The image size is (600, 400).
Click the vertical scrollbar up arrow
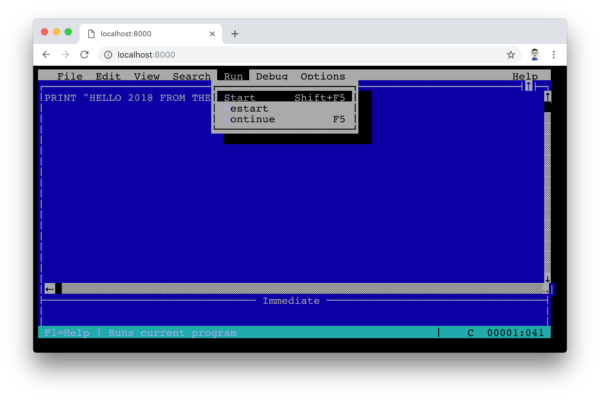pyautogui.click(x=548, y=97)
